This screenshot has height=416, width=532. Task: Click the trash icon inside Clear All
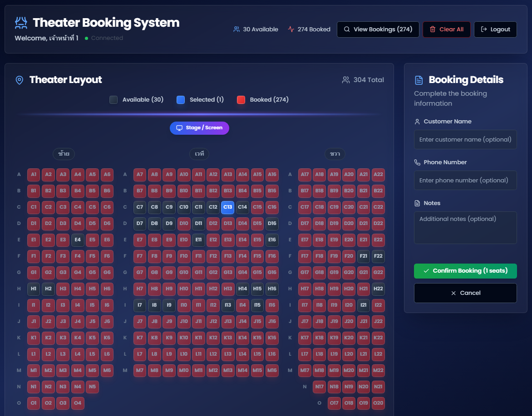point(433,29)
